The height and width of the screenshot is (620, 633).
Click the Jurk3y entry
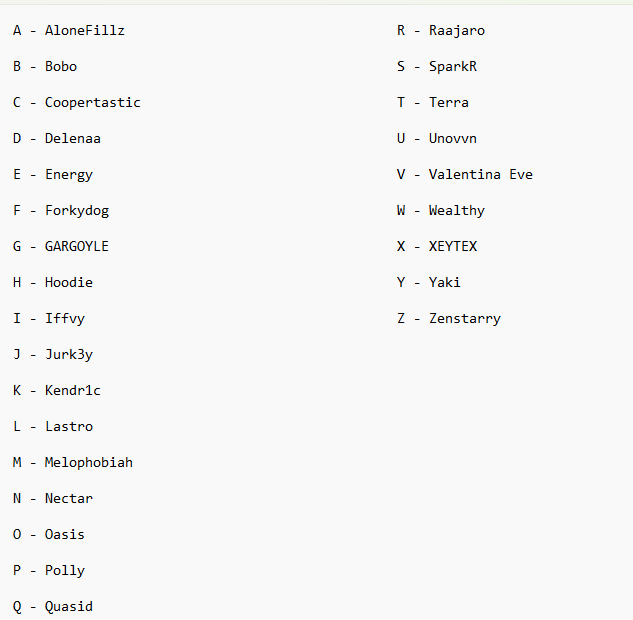click(69, 354)
